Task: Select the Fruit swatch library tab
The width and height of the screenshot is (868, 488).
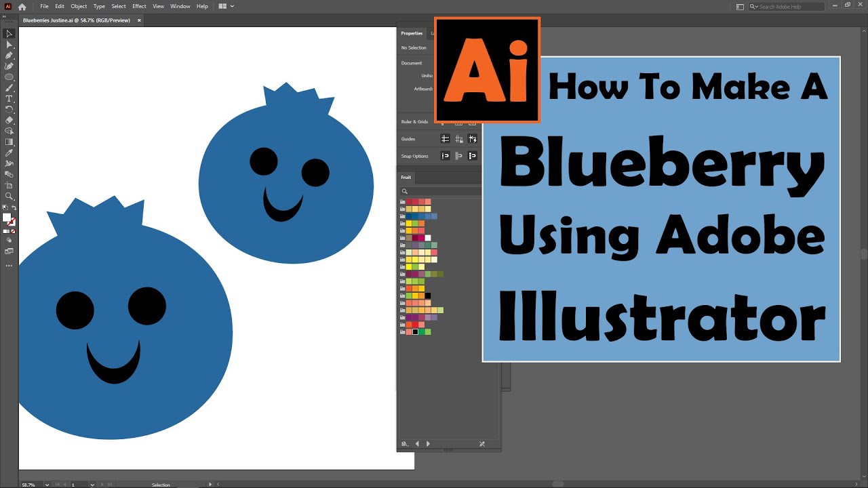Action: (406, 177)
